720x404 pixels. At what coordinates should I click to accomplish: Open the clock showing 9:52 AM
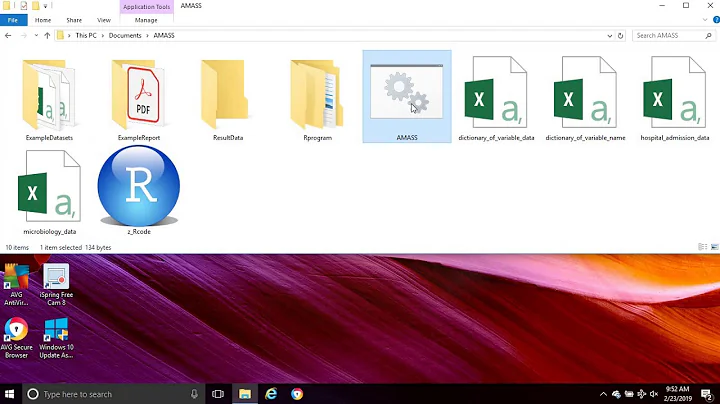point(678,394)
